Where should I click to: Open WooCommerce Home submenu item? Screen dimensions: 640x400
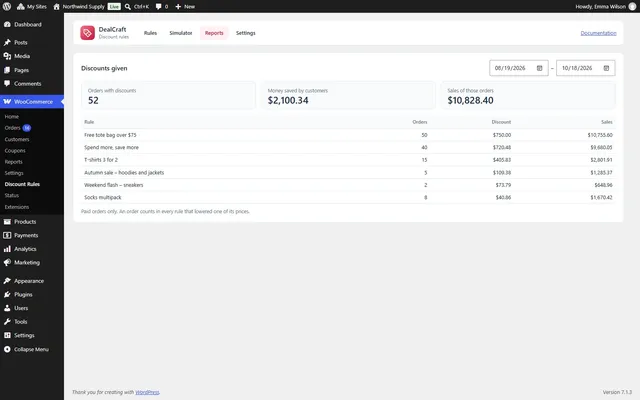12,117
